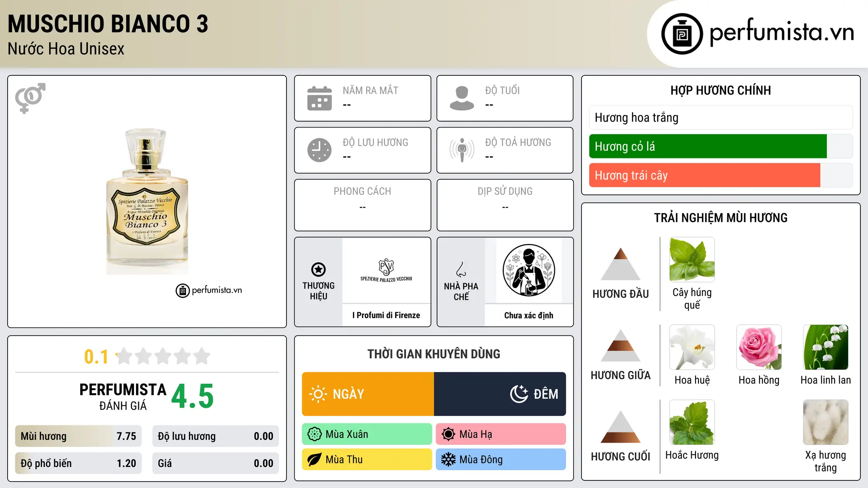868x488 pixels.
Task: Click the Hoa hồng note label
Action: pos(759,380)
